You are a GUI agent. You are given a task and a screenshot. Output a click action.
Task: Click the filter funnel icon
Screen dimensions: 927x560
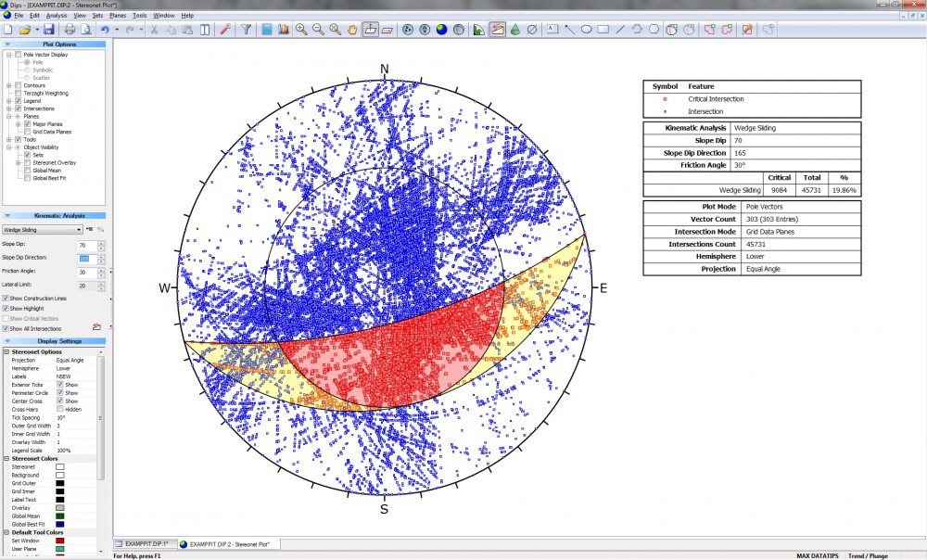tap(246, 30)
